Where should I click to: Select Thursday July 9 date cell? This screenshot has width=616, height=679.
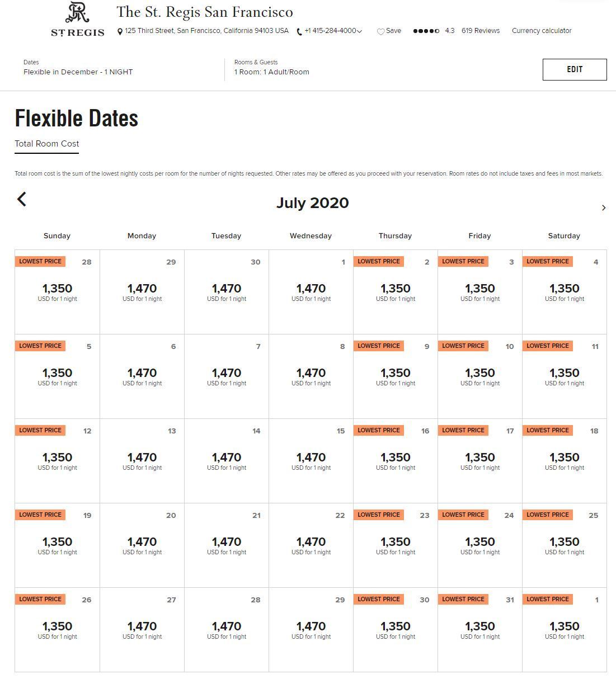pyautogui.click(x=396, y=376)
